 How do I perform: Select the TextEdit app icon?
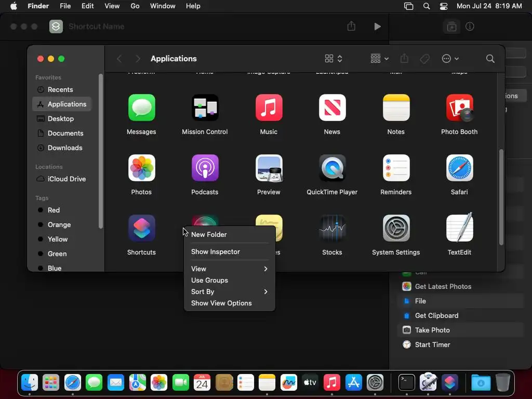click(x=459, y=228)
